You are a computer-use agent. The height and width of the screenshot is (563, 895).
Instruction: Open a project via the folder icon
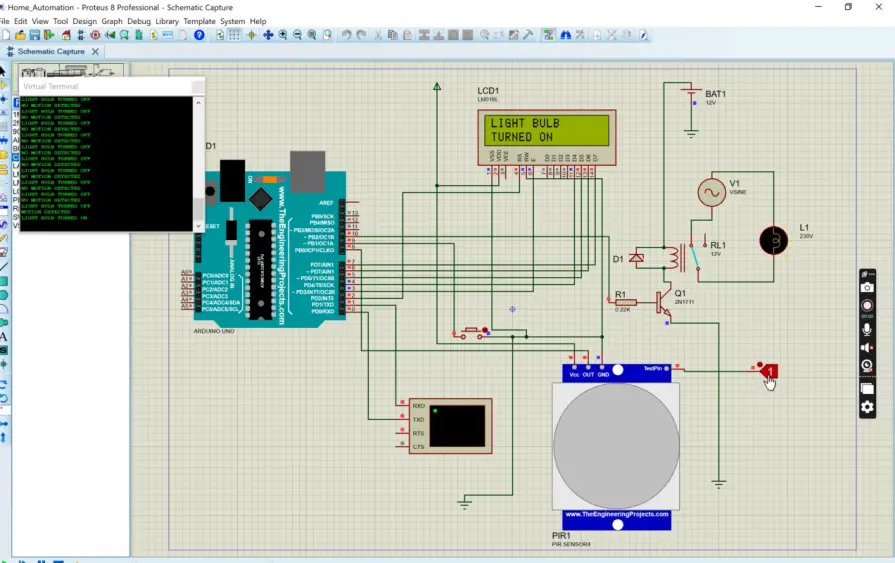(20, 35)
